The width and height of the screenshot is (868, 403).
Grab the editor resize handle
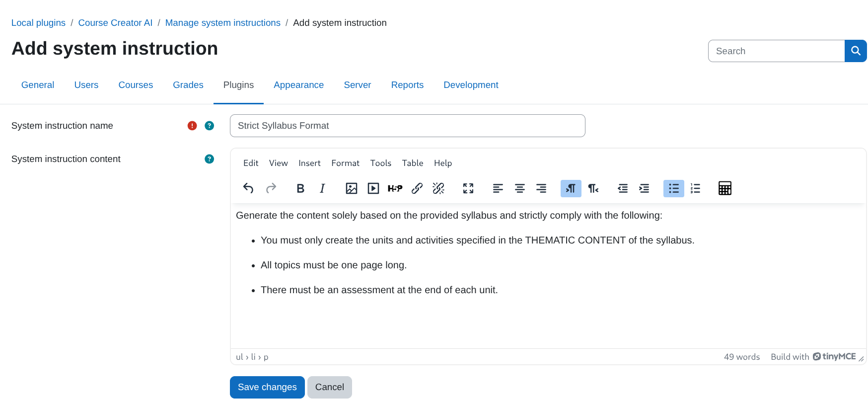[861, 359]
